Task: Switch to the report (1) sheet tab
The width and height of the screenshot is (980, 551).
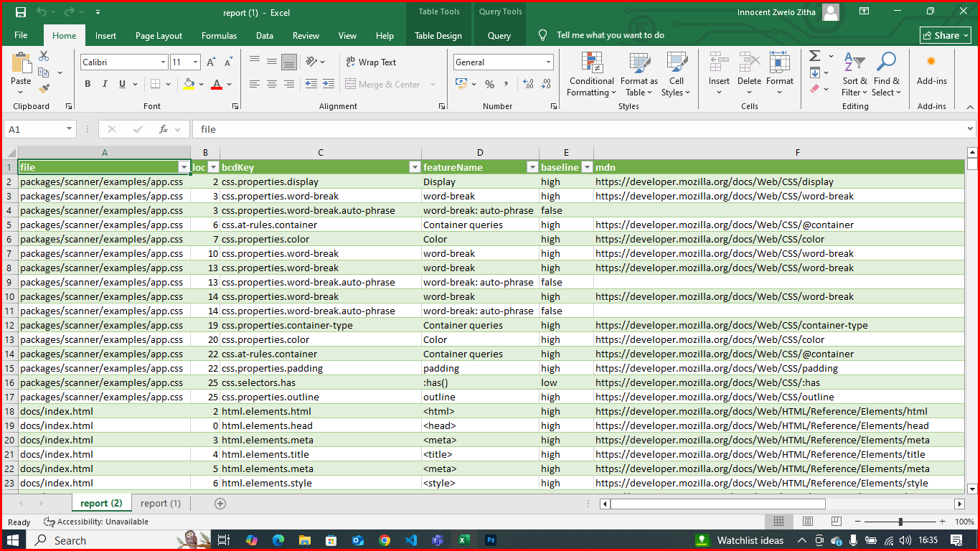Action: [x=161, y=504]
